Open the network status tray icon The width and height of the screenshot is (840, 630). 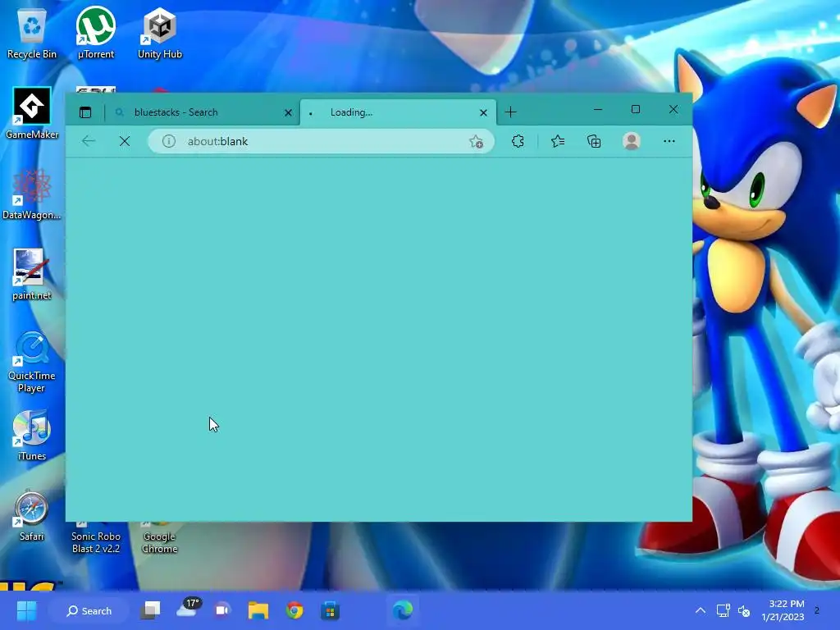tap(724, 610)
